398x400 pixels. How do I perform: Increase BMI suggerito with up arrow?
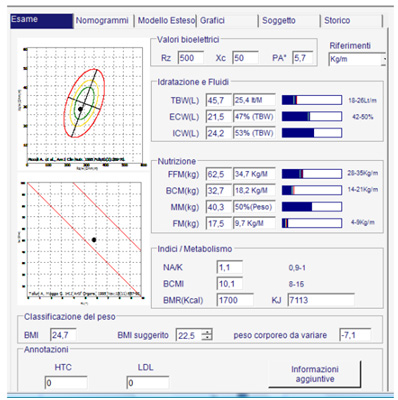207,332
